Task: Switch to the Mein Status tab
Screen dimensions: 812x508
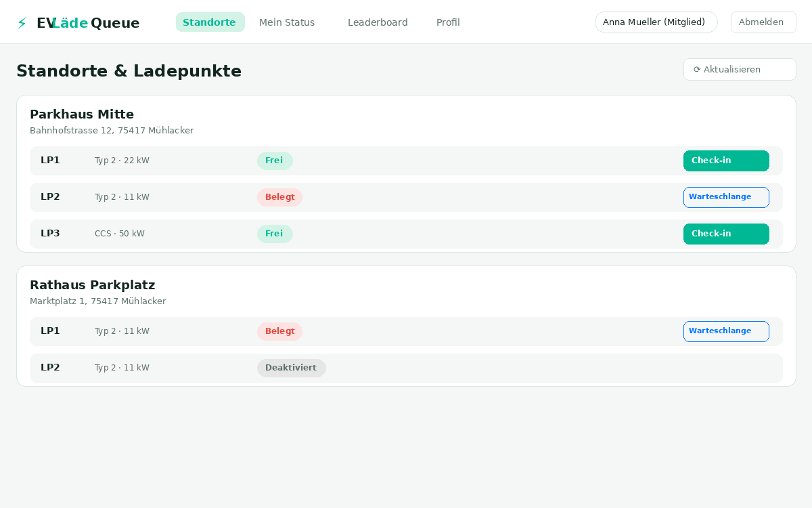Action: coord(287,22)
